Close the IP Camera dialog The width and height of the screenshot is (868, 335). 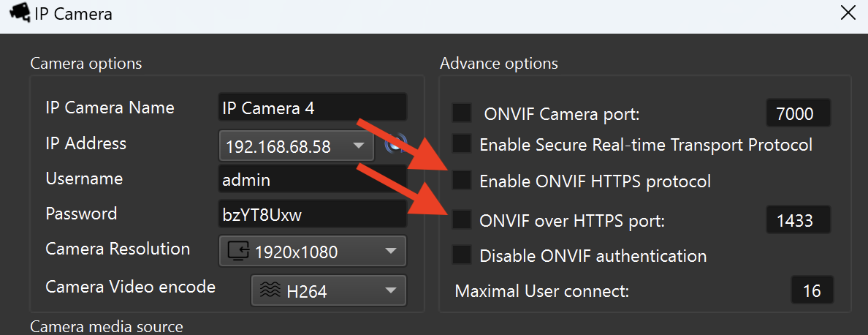click(x=848, y=12)
